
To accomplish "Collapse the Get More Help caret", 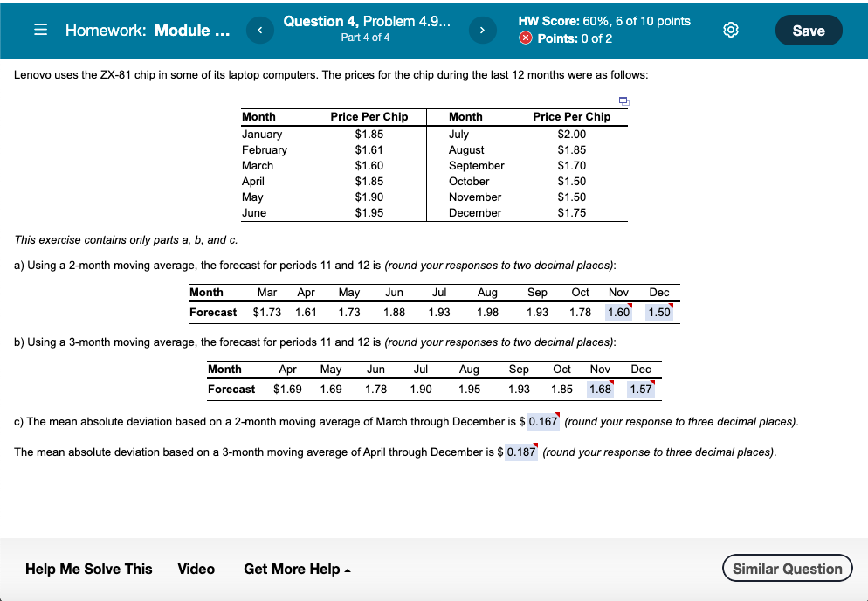I will coord(346,569).
